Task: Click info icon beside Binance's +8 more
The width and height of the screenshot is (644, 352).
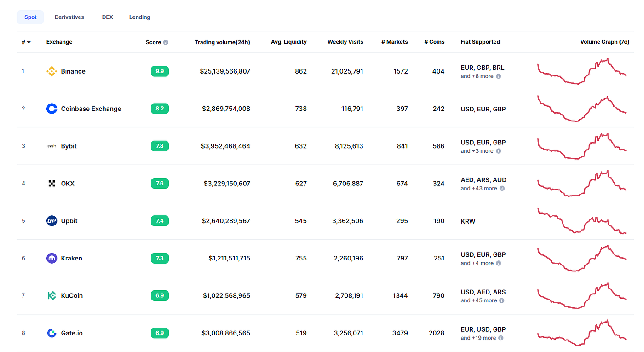Action: click(x=498, y=76)
